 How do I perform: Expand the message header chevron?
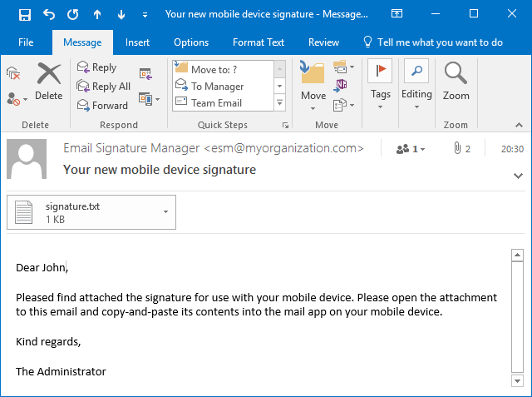click(518, 176)
